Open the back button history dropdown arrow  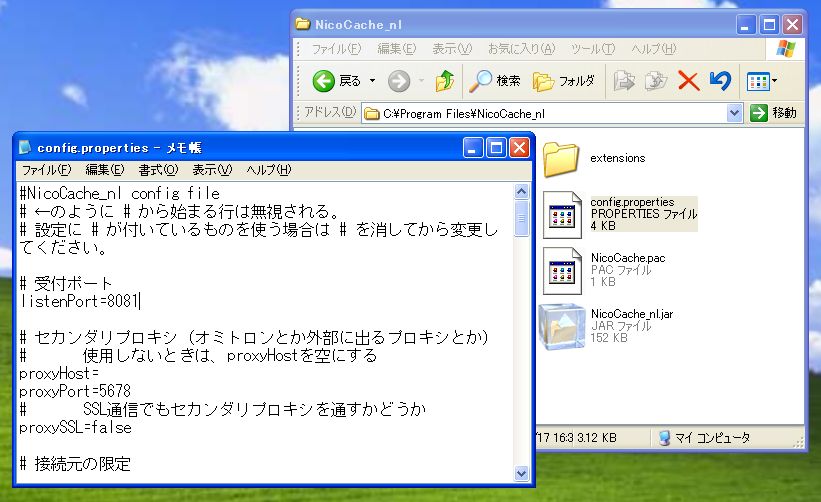pos(372,81)
